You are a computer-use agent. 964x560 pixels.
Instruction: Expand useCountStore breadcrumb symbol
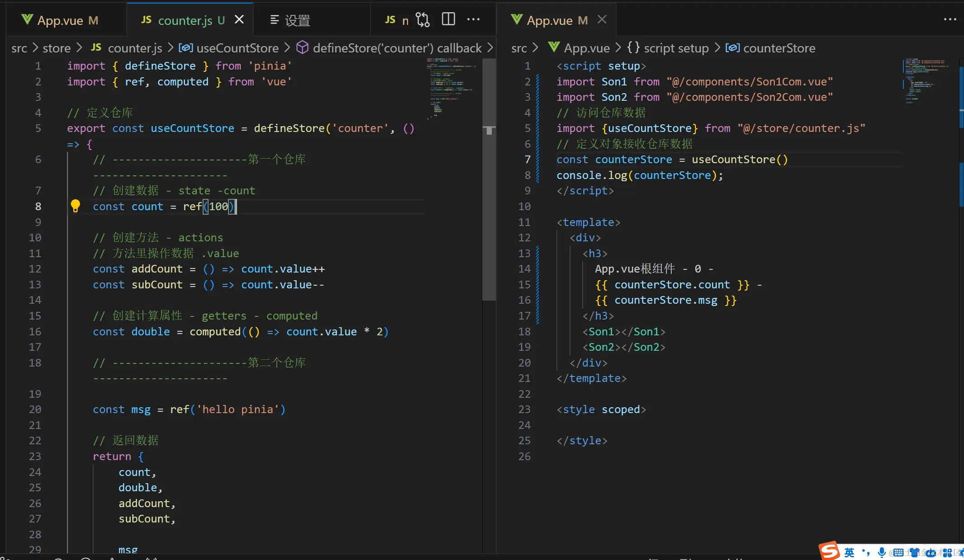coord(228,48)
